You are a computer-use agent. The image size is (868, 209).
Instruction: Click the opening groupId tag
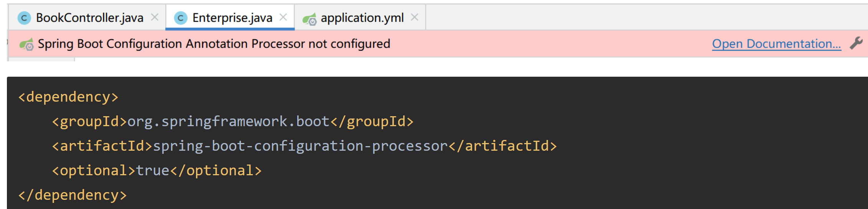[89, 122]
